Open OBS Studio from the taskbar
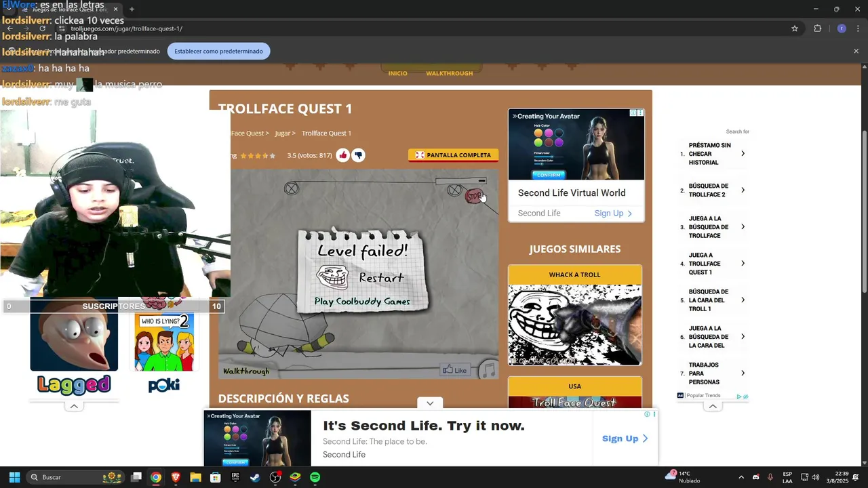868x488 pixels. pyautogui.click(x=275, y=477)
